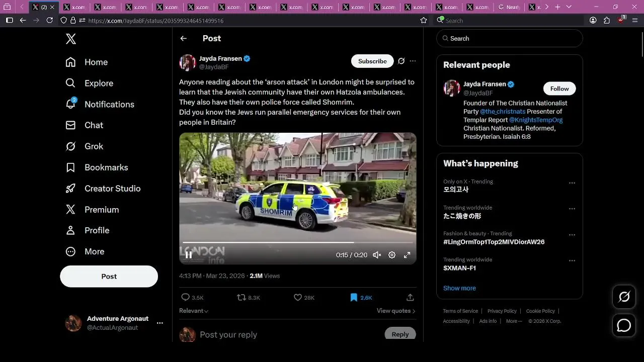The width and height of the screenshot is (644, 362).
Task: Open the More menu in sidebar
Action: point(85,251)
